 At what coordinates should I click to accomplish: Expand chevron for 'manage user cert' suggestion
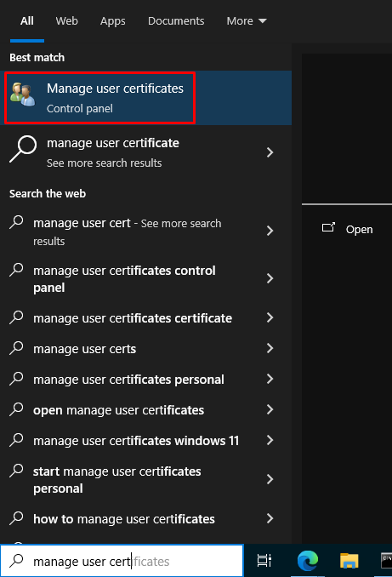click(x=270, y=231)
